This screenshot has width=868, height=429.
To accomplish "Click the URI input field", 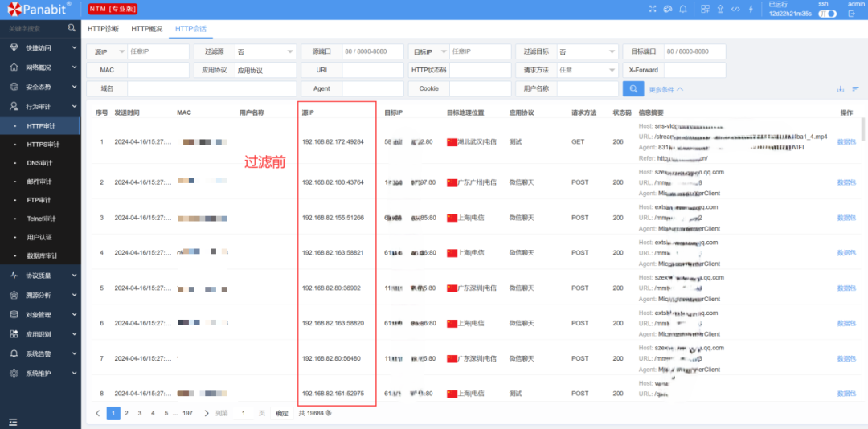I will click(x=373, y=71).
